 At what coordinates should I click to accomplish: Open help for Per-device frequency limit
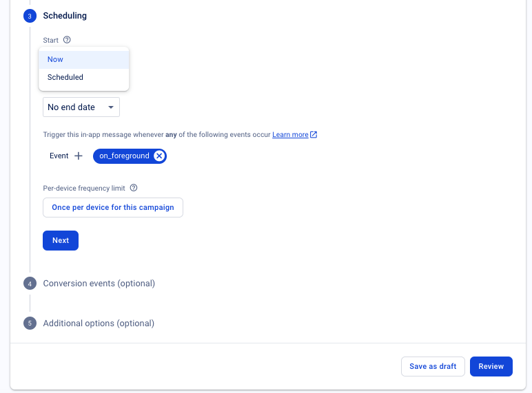[134, 188]
